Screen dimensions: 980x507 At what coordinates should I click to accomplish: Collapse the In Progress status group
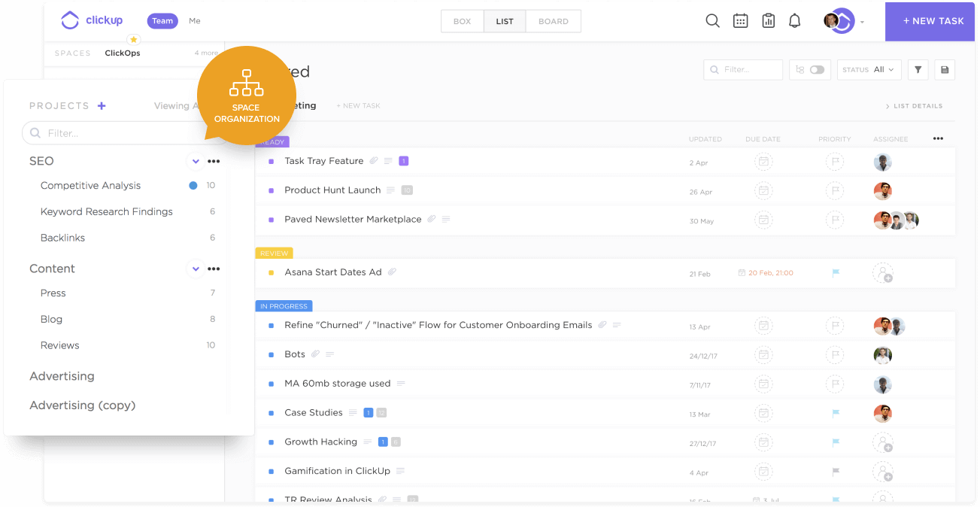[x=284, y=306]
